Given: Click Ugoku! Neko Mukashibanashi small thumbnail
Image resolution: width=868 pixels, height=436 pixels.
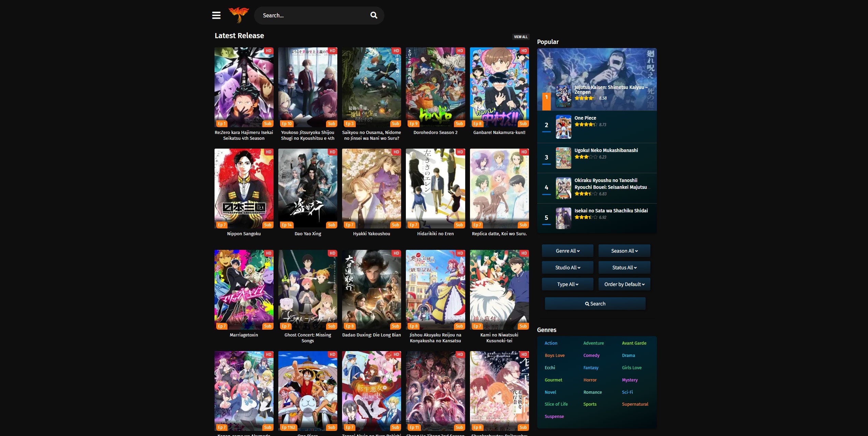Looking at the screenshot, I should (x=563, y=158).
